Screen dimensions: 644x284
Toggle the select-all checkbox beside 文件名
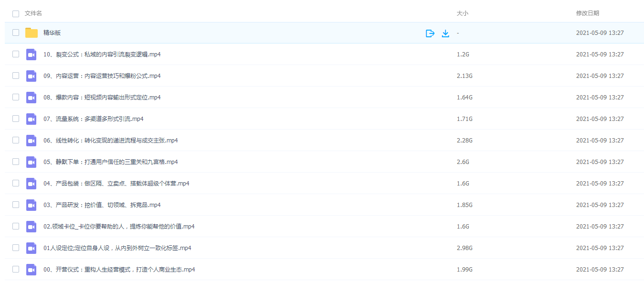click(x=16, y=14)
